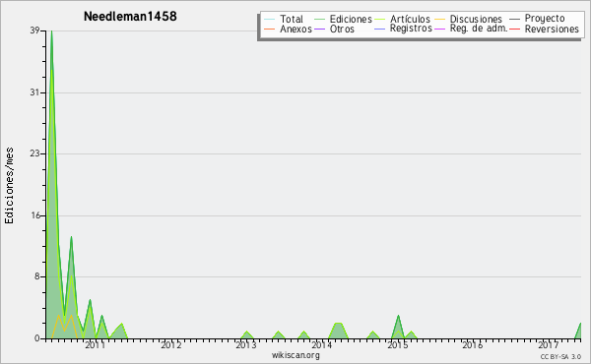Select the Otros legend label

click(342, 29)
